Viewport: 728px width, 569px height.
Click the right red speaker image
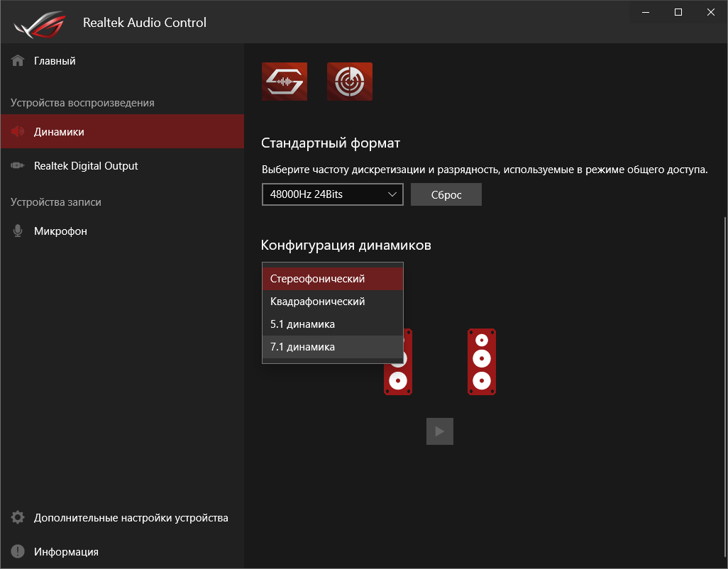(x=482, y=362)
